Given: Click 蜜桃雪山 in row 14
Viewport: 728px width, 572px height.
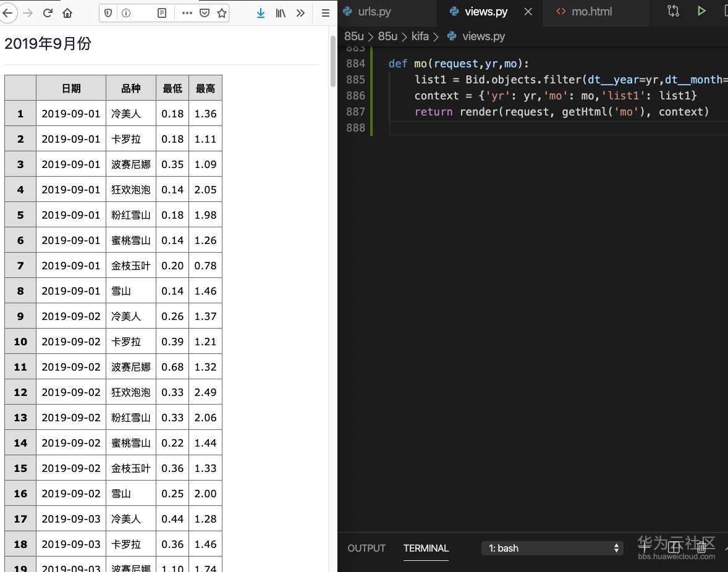Looking at the screenshot, I should click(131, 442).
